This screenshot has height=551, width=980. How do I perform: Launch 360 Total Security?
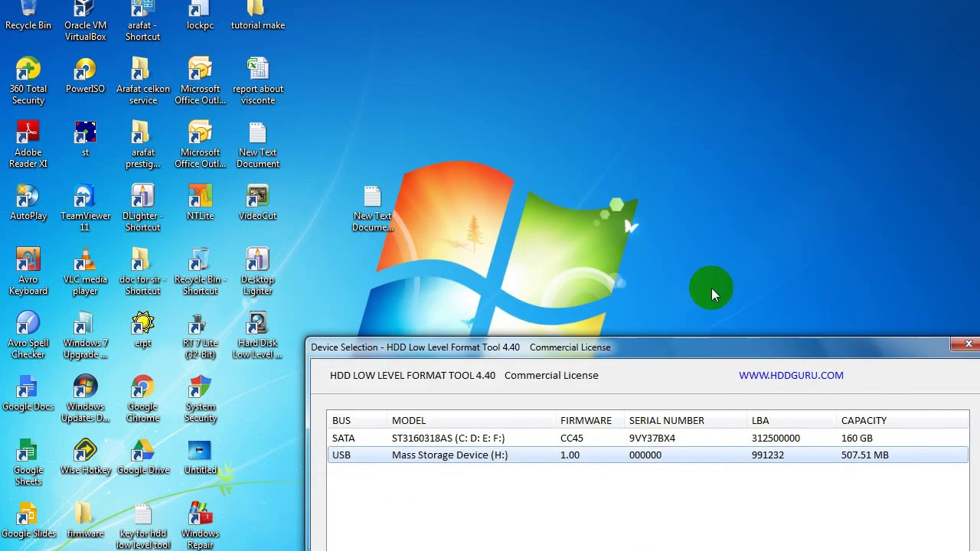click(x=28, y=80)
